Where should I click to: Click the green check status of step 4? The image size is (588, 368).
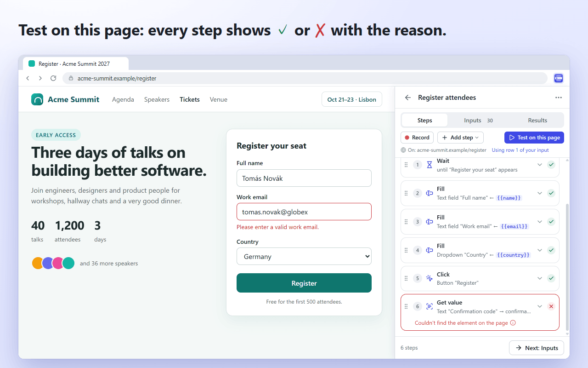click(x=551, y=250)
